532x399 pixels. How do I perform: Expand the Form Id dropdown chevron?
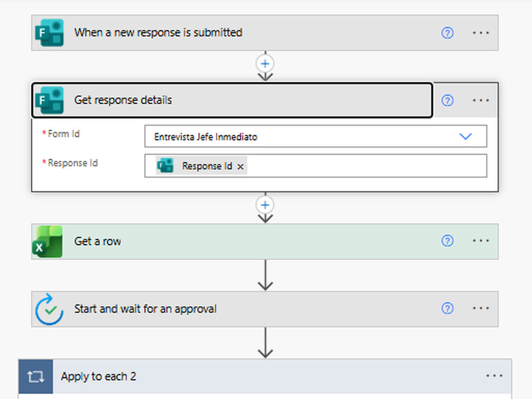pyautogui.click(x=465, y=136)
